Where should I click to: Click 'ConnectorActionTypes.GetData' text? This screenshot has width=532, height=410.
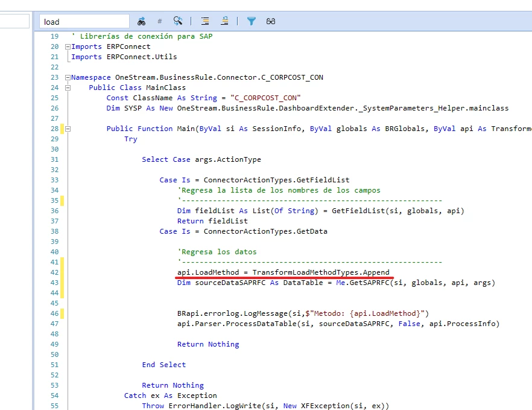[265, 231]
